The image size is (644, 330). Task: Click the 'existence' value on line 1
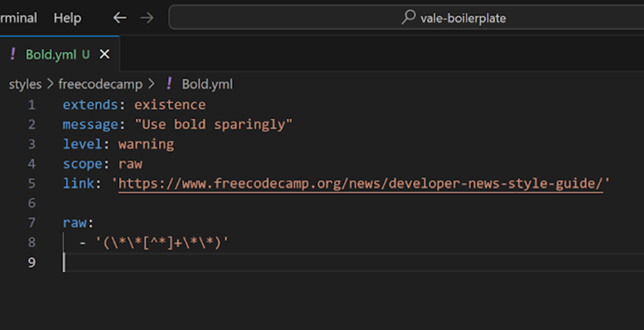pos(170,105)
